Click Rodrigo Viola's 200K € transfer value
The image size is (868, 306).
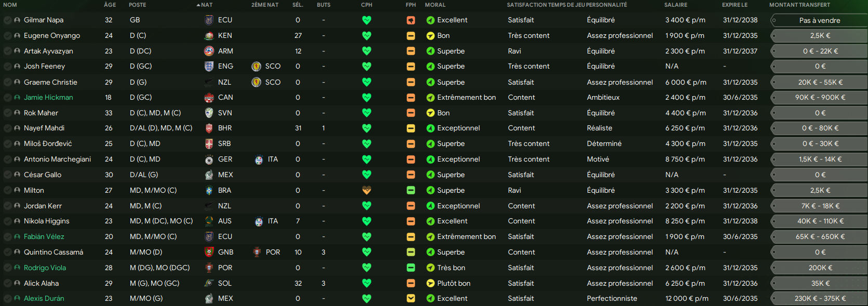tap(820, 268)
